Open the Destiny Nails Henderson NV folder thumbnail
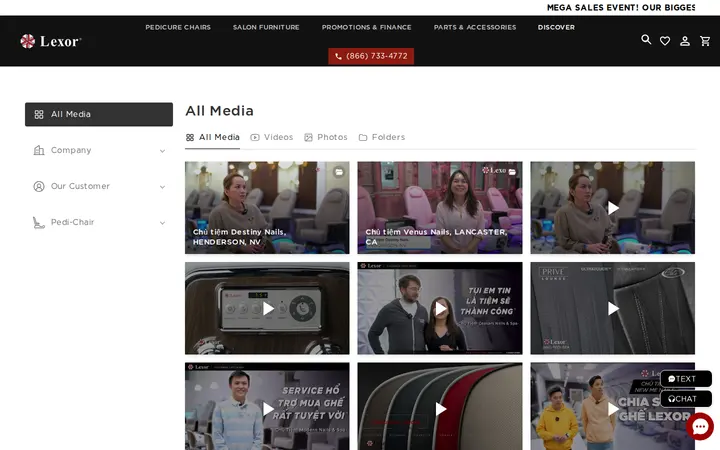Viewport: 720px width, 450px height. (267, 208)
